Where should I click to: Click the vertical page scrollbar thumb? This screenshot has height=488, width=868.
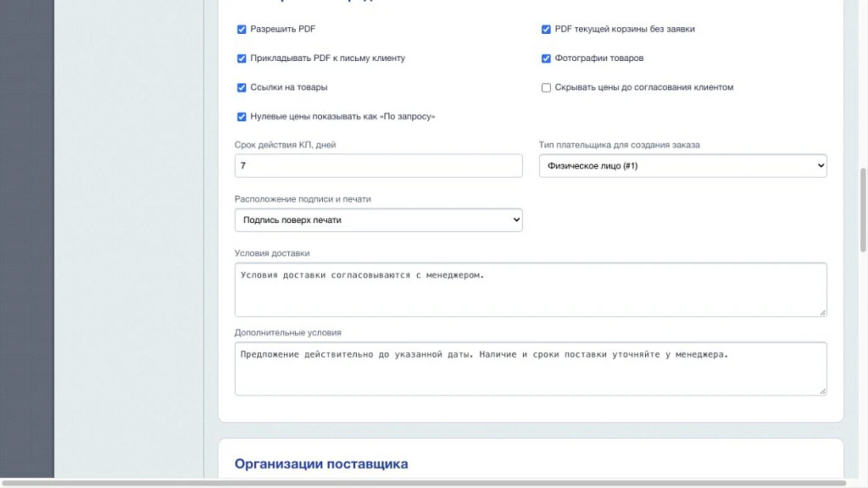point(862,210)
